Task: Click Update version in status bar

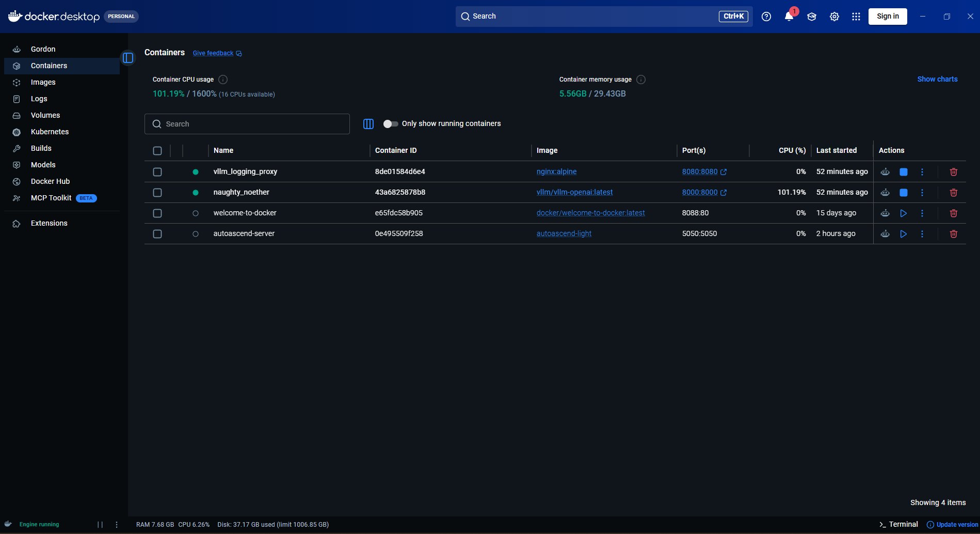Action: (x=953, y=524)
